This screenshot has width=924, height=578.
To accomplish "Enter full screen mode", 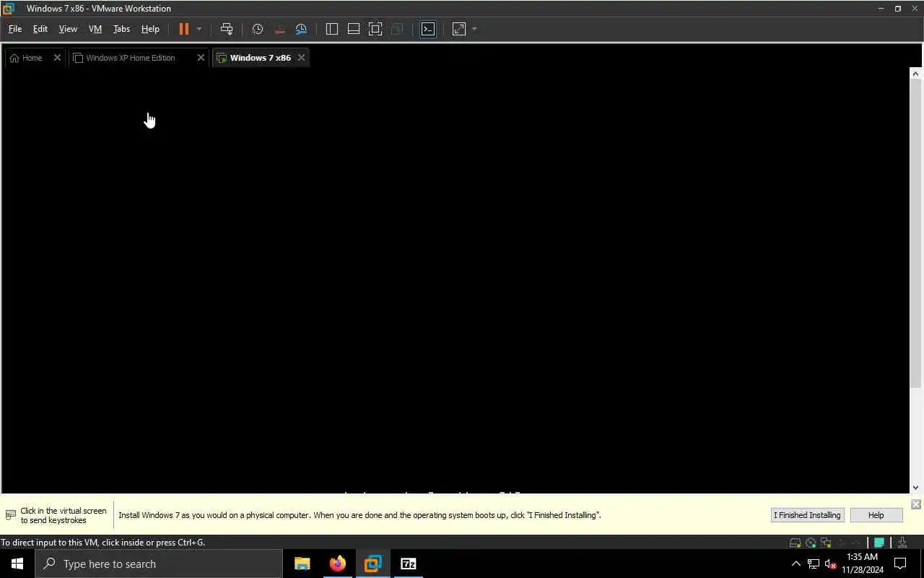I will pyautogui.click(x=375, y=29).
